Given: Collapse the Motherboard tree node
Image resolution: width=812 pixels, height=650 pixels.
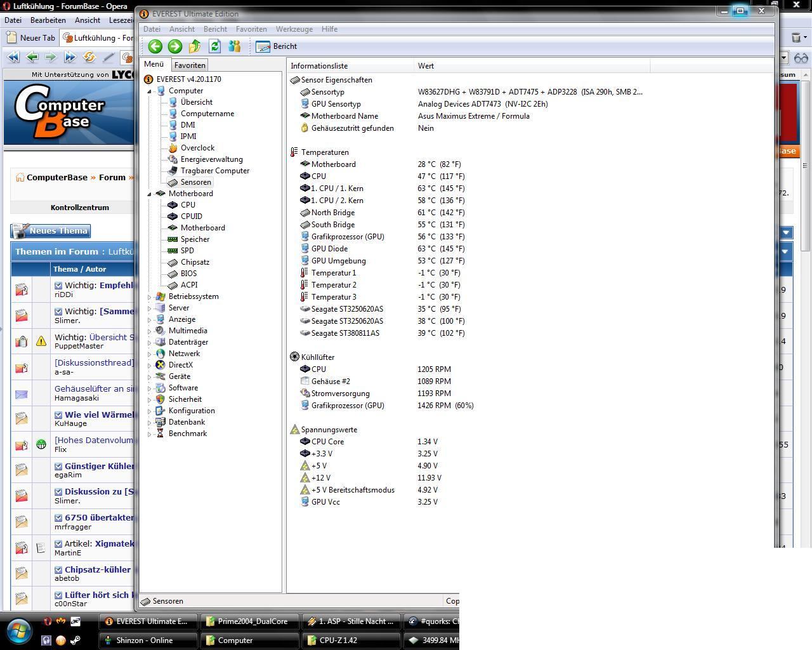Looking at the screenshot, I should pyautogui.click(x=150, y=194).
